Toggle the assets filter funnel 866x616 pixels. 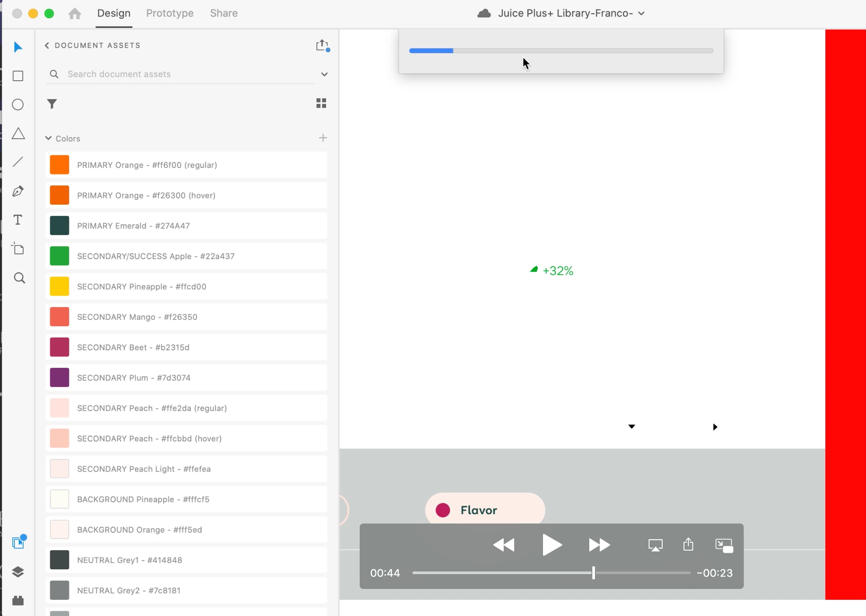pos(52,104)
